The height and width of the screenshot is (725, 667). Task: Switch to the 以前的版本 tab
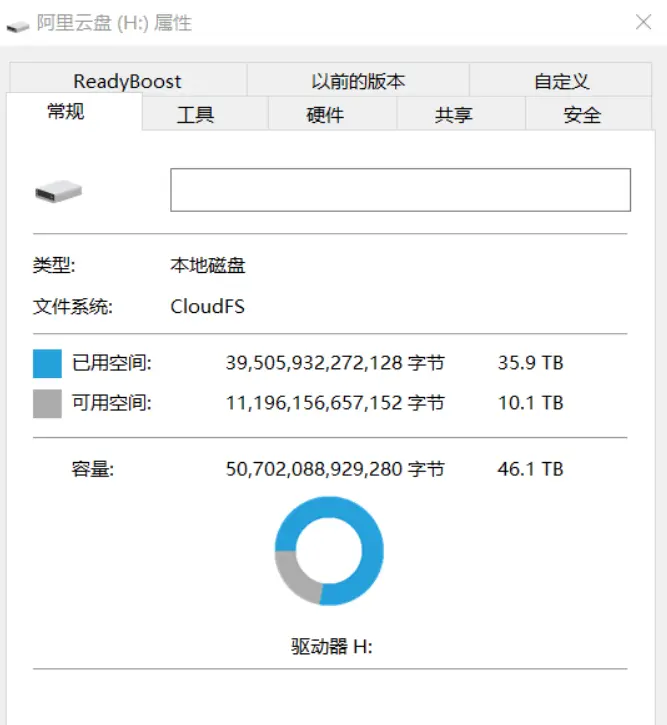(x=358, y=80)
